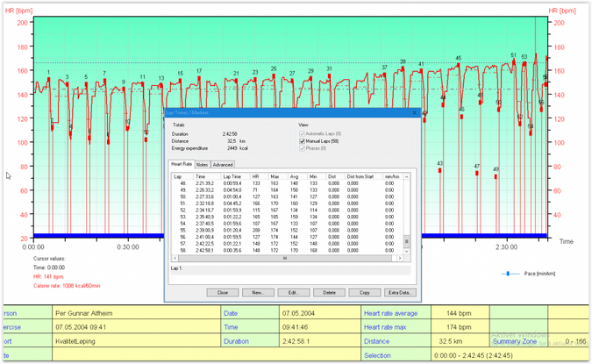Image resolution: width=592 pixels, height=364 pixels.
Task: Open Extra Data... options
Action: point(400,292)
